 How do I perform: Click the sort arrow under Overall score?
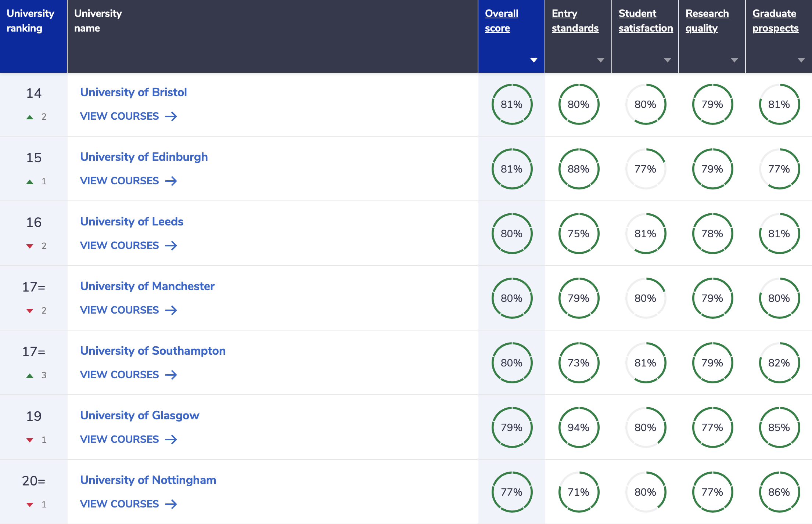click(534, 60)
